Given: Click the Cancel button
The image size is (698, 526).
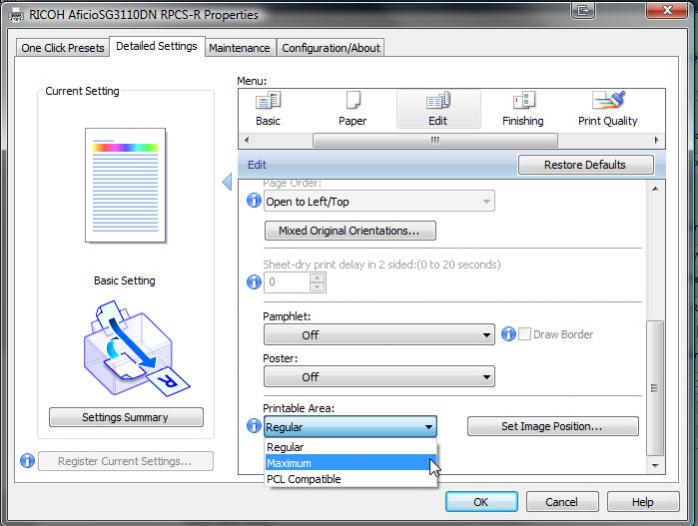Looking at the screenshot, I should [x=562, y=502].
